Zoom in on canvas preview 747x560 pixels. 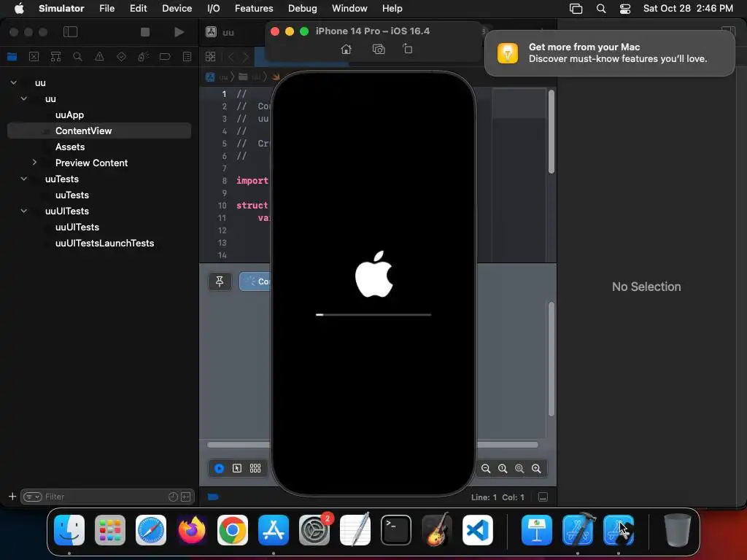point(536,469)
